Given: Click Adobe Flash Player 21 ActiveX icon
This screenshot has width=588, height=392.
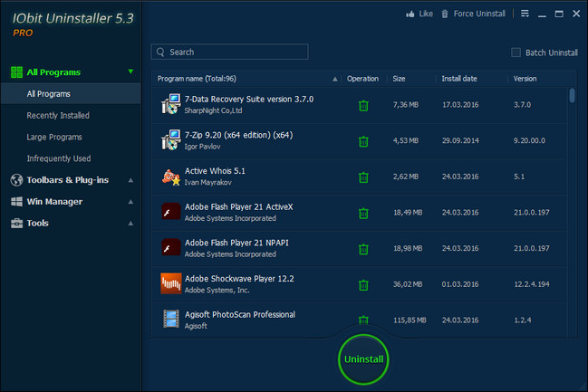Looking at the screenshot, I should click(x=171, y=212).
